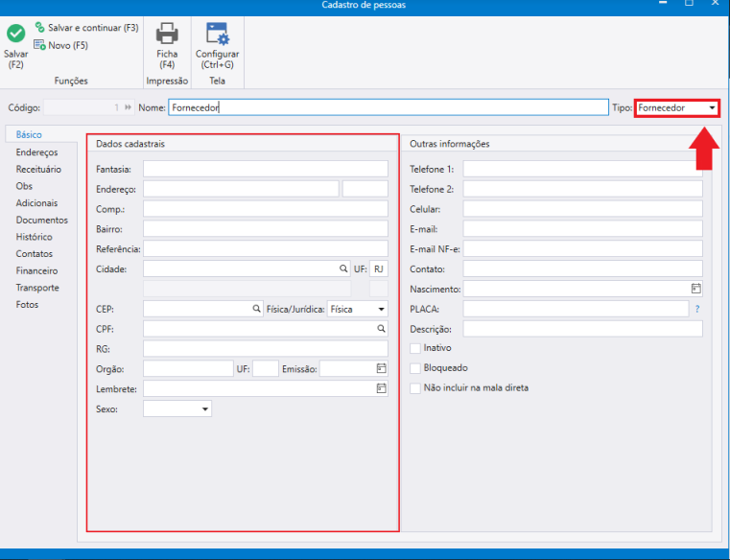Click the CEP search magnifier icon
730x560 pixels.
coord(256,309)
